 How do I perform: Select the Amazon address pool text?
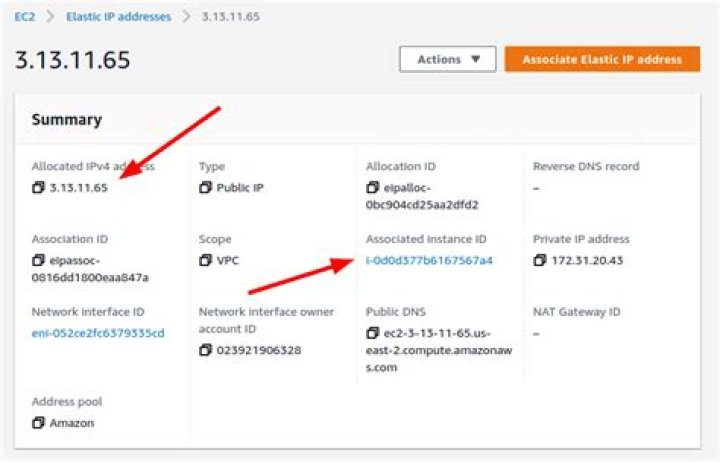pyautogui.click(x=72, y=423)
